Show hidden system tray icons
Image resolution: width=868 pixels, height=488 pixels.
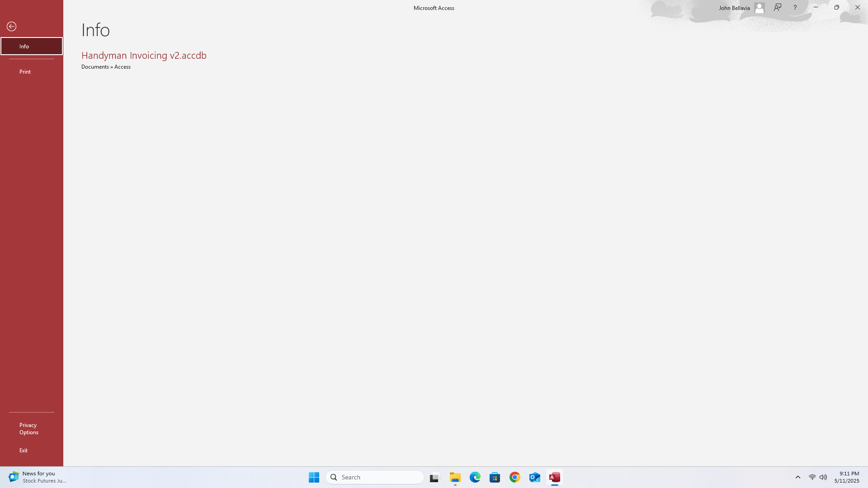point(798,477)
